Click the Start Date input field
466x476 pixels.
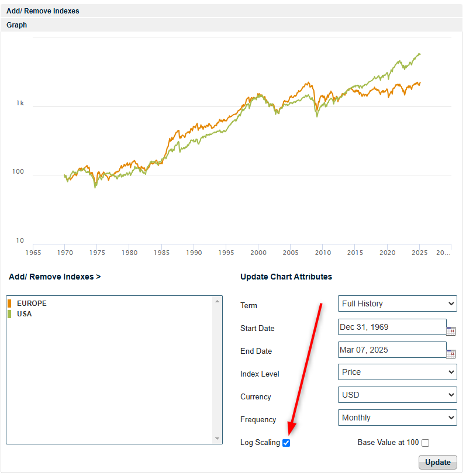(x=392, y=327)
